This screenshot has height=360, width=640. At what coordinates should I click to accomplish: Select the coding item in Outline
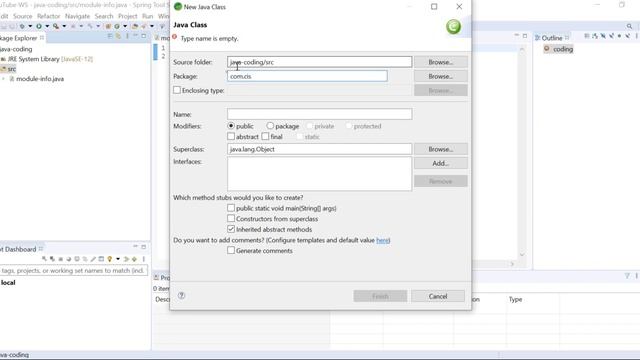558,49
